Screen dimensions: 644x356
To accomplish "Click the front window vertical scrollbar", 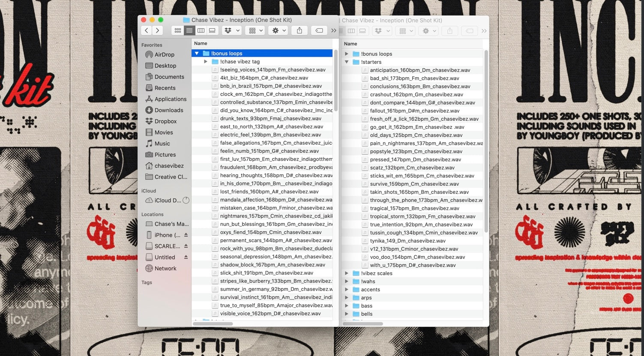I will (336, 80).
